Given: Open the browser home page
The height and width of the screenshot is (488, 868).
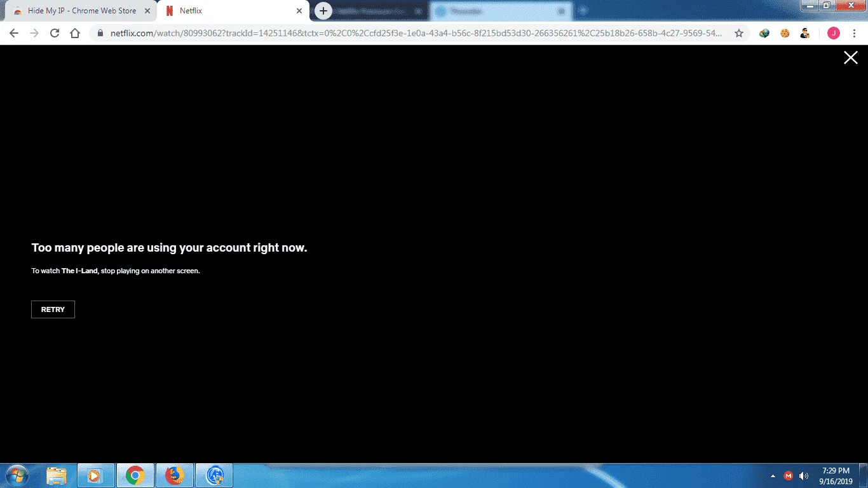Looking at the screenshot, I should tap(75, 33).
